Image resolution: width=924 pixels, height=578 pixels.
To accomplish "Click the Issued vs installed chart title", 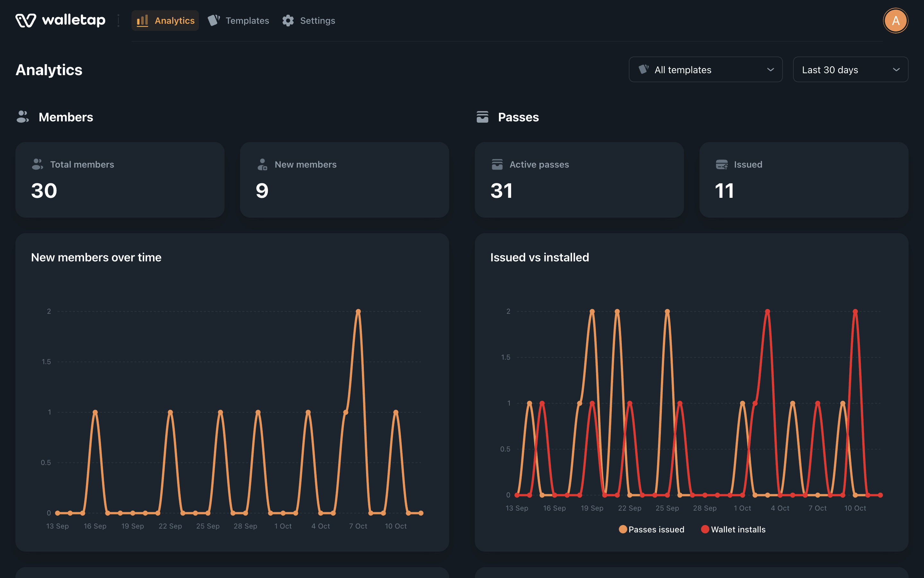I will click(540, 257).
